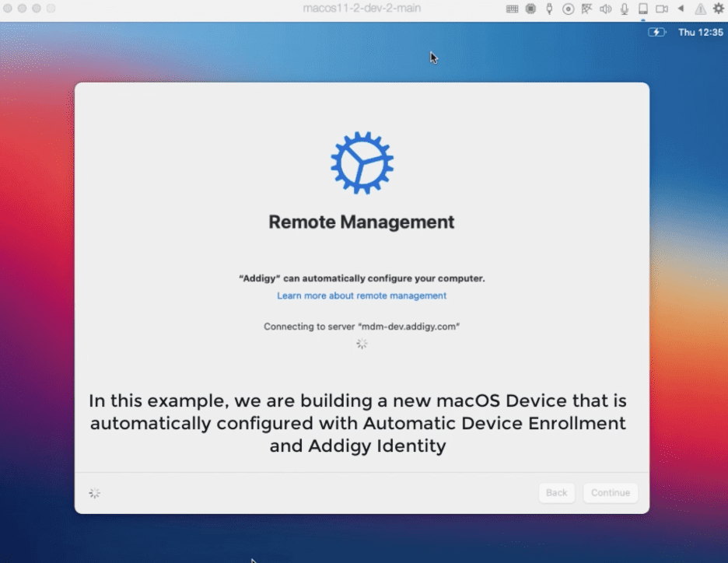Click the "Addigy" can automatically configure text
The width and height of the screenshot is (728, 563).
[362, 278]
